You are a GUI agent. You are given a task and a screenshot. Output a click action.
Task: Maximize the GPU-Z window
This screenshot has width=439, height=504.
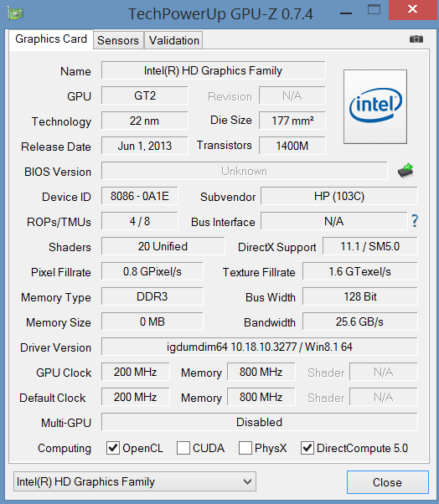tap(374, 10)
